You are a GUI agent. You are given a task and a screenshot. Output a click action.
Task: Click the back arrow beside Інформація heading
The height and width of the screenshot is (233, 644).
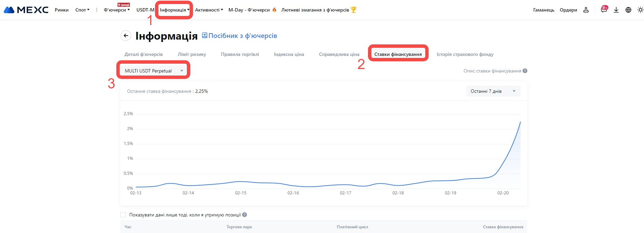[x=126, y=36]
